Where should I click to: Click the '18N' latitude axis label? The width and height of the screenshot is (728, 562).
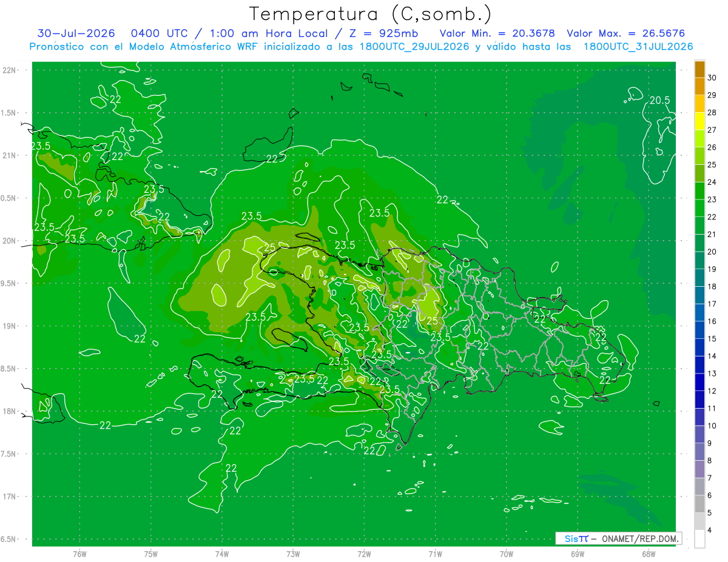click(10, 411)
